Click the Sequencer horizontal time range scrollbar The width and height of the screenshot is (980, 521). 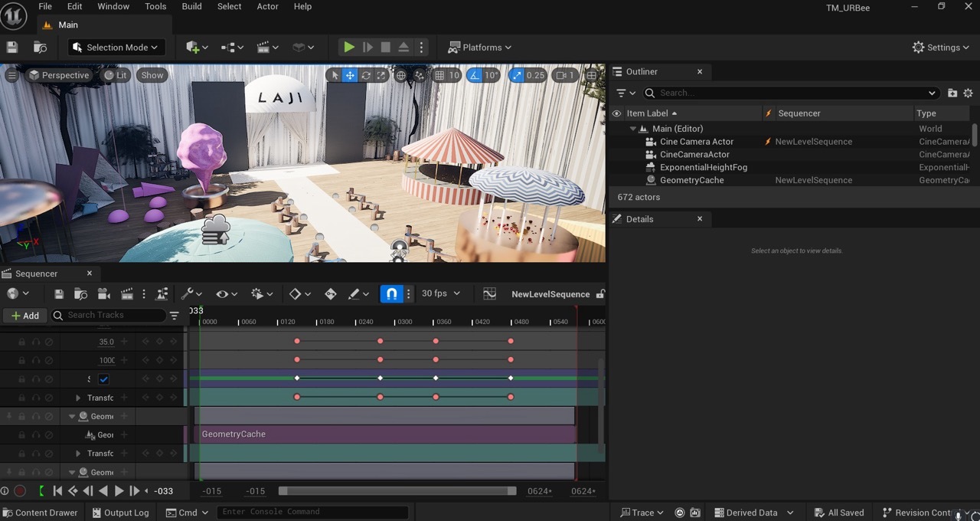397,491
